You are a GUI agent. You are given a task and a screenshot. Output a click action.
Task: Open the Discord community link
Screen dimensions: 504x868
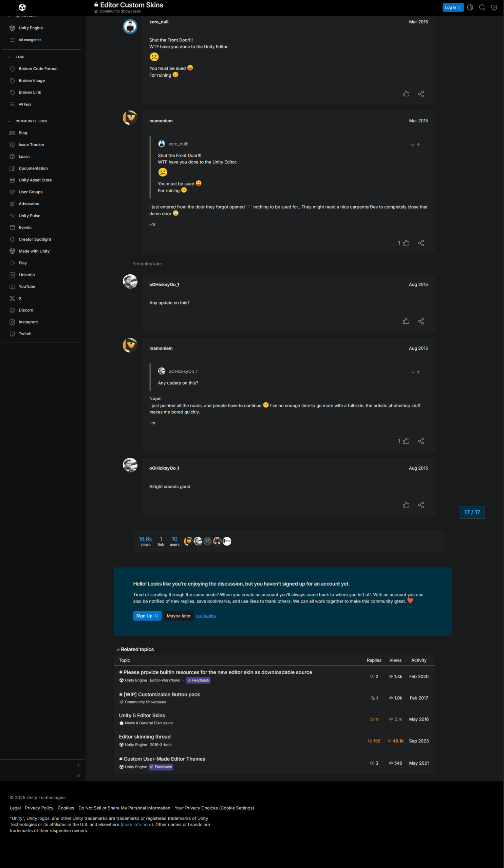[x=26, y=310]
